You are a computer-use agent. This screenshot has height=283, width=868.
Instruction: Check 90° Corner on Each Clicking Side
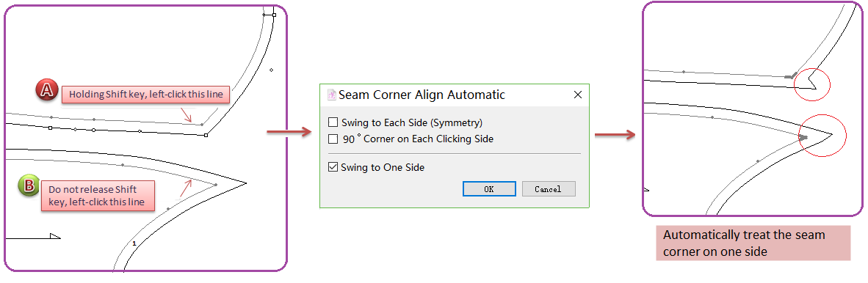[333, 139]
